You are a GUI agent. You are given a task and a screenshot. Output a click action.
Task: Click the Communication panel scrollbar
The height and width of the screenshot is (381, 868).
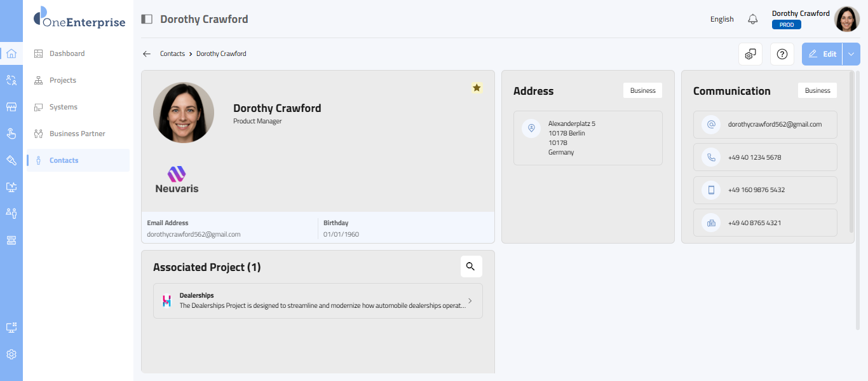[x=851, y=153]
